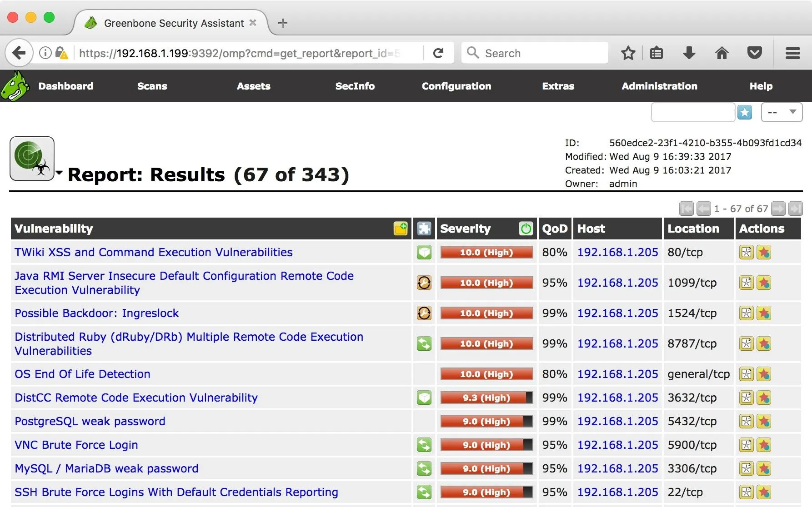Click host 192.168.1.205 in TWiki row
Viewport: 812px width, 507px height.
click(617, 252)
